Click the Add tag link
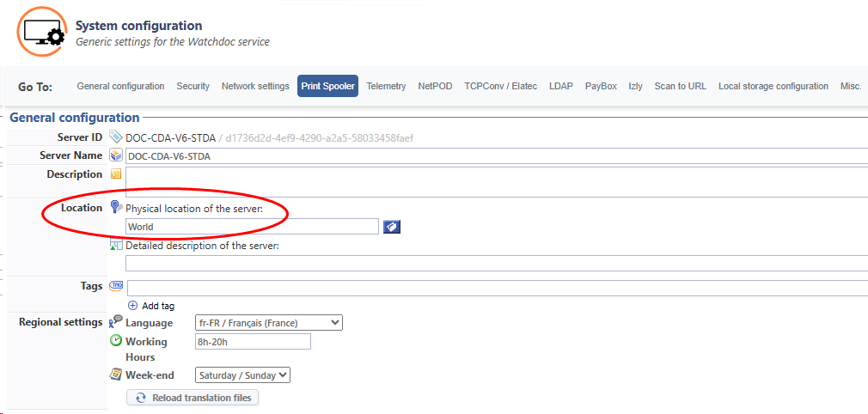 [158, 306]
